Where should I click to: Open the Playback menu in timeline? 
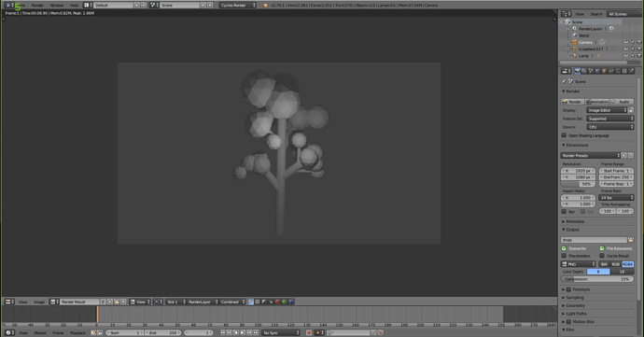coord(78,332)
